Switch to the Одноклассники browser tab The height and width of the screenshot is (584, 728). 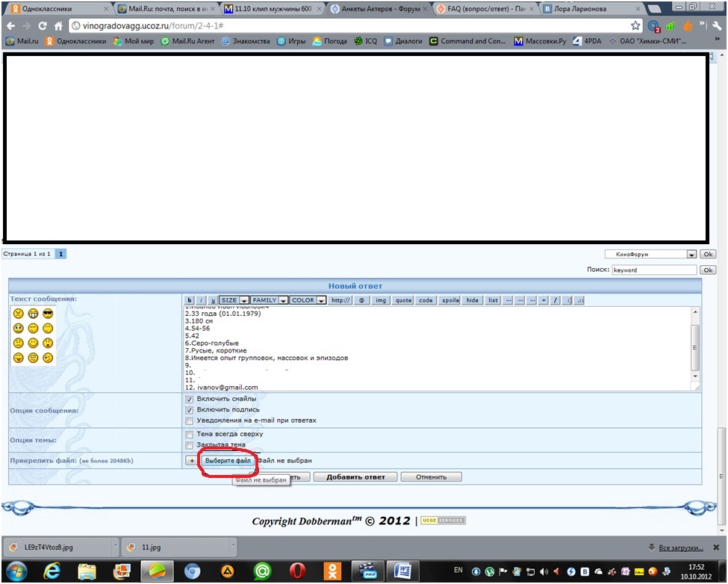[59, 9]
